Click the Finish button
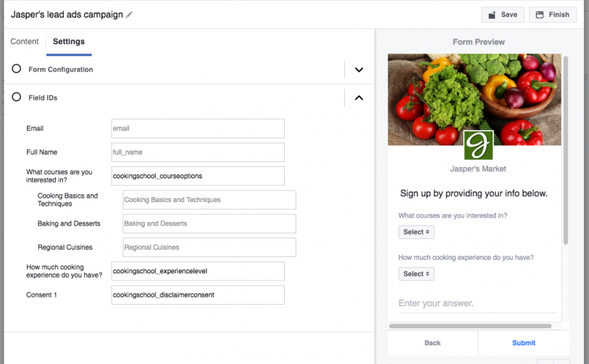Viewport: 589px width, 364px height. tap(553, 15)
